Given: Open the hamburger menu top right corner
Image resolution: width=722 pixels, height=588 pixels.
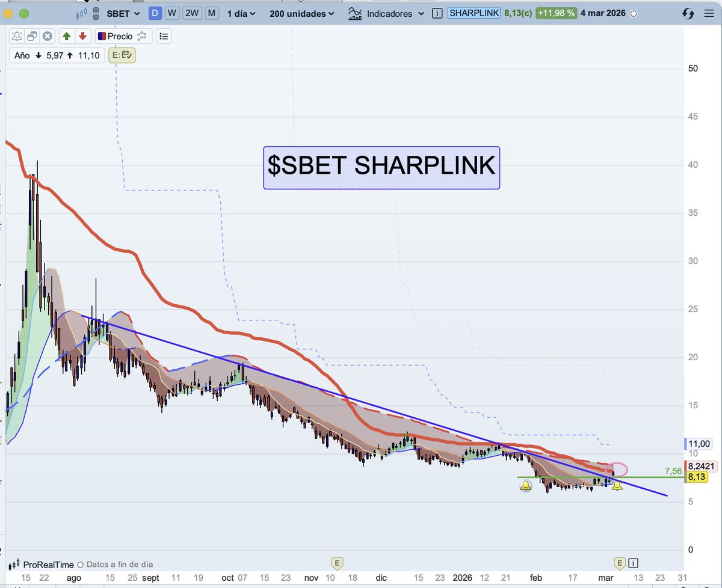Looking at the screenshot, I should pyautogui.click(x=709, y=13).
